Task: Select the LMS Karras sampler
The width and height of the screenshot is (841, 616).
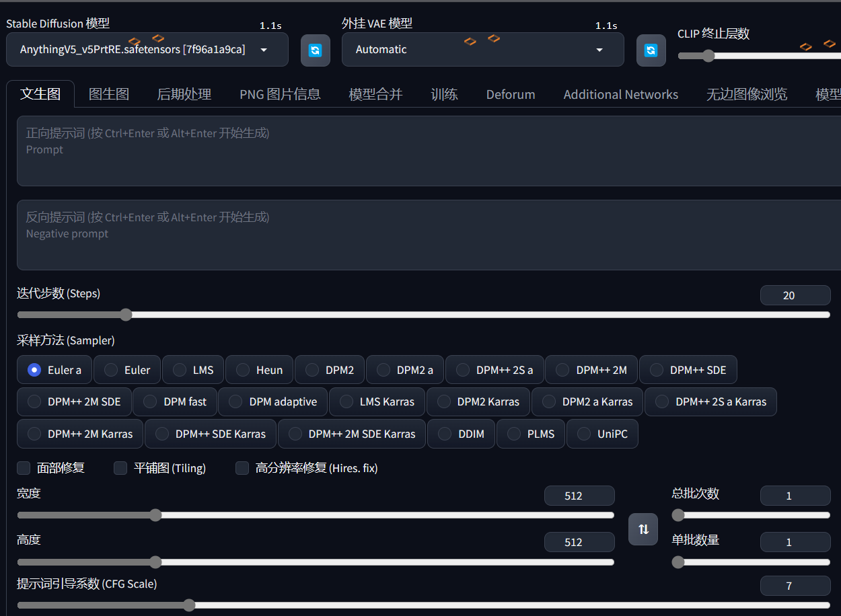Action: (x=377, y=401)
